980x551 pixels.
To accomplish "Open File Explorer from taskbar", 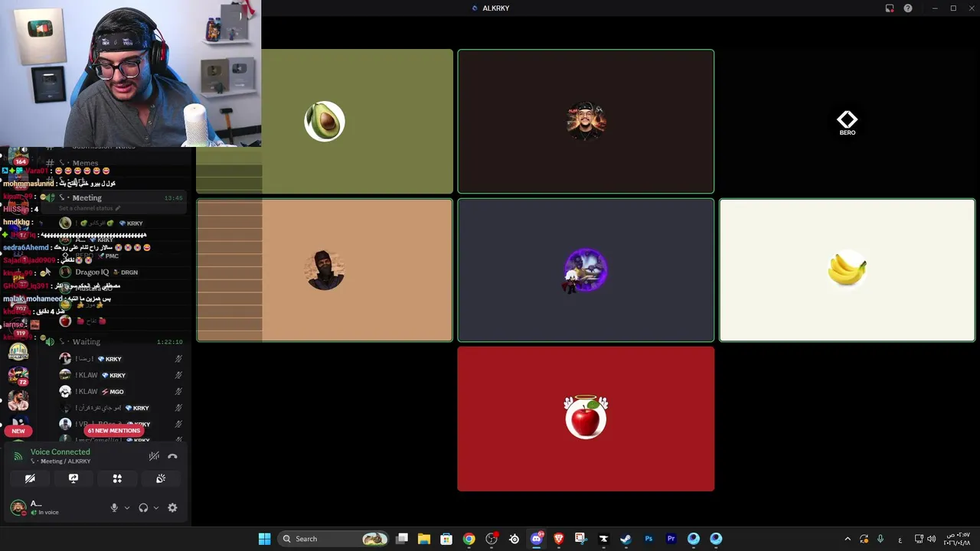I will point(424,539).
